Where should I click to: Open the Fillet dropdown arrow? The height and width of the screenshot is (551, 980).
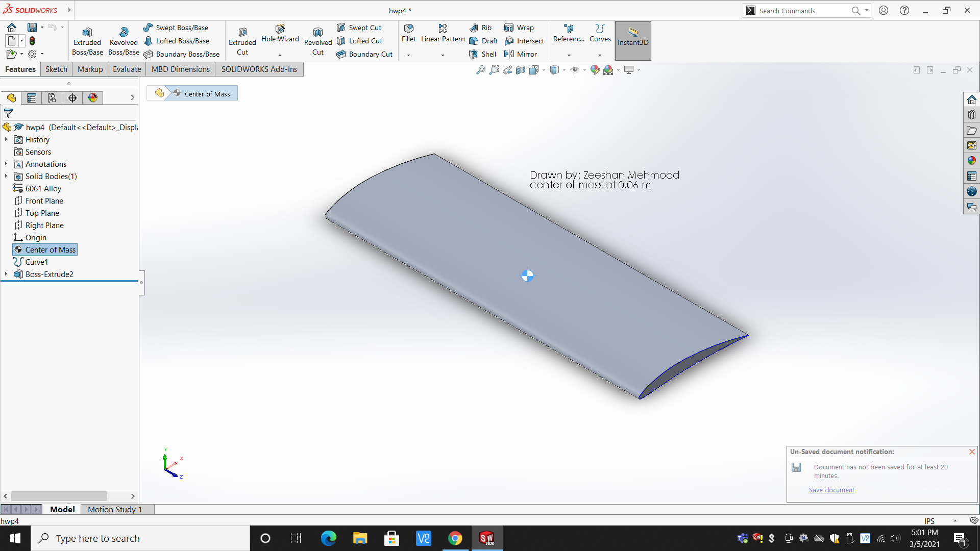(408, 55)
